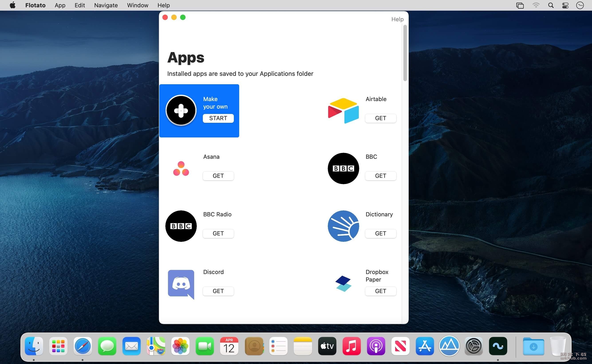
Task: Click the BBC Radio label text
Action: 217,214
